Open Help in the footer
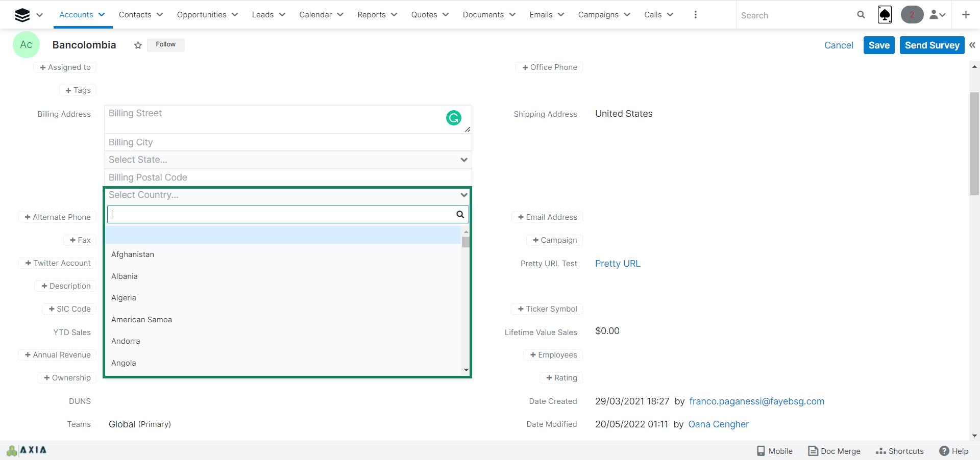 [953, 451]
